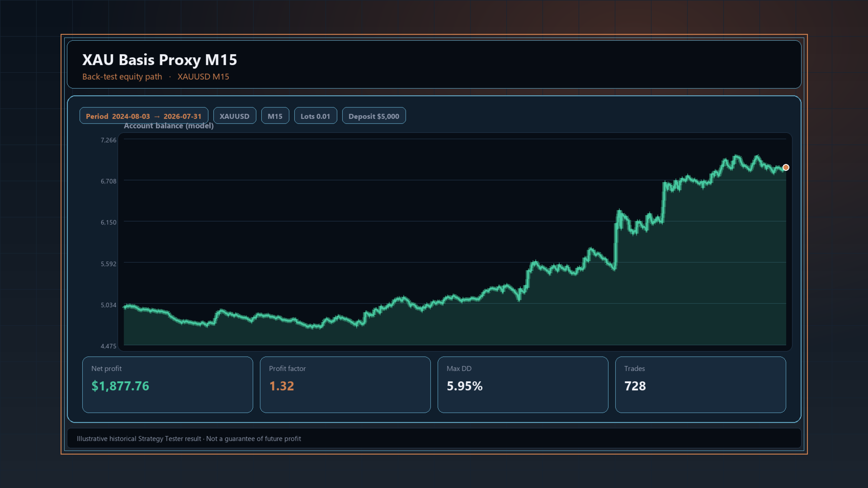Viewport: 868px width, 488px height.
Task: Click the 5.95% max drawdown value
Action: 465,386
